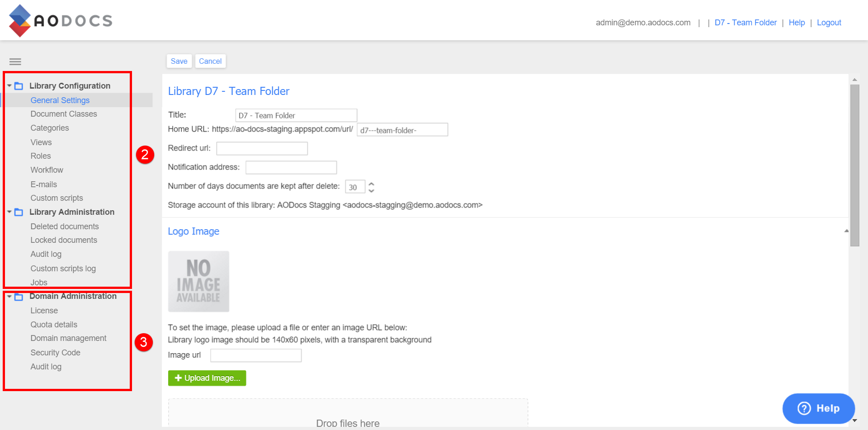The height and width of the screenshot is (430, 868).
Task: Click the Library Configuration folder icon
Action: pos(19,86)
